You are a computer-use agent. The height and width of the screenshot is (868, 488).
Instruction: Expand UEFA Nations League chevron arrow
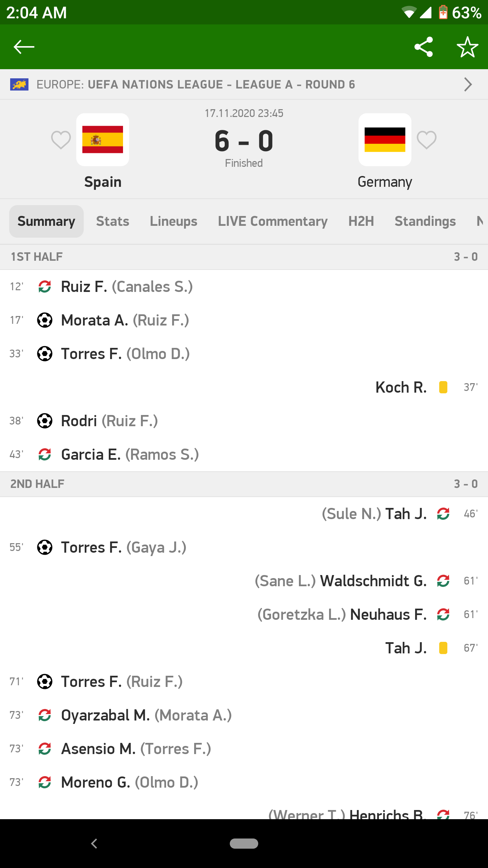(468, 84)
